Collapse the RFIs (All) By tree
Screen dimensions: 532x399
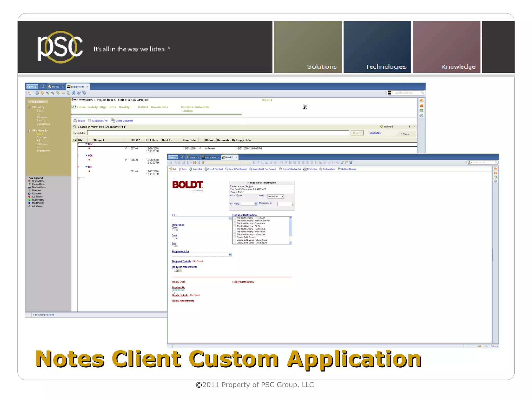[29, 107]
